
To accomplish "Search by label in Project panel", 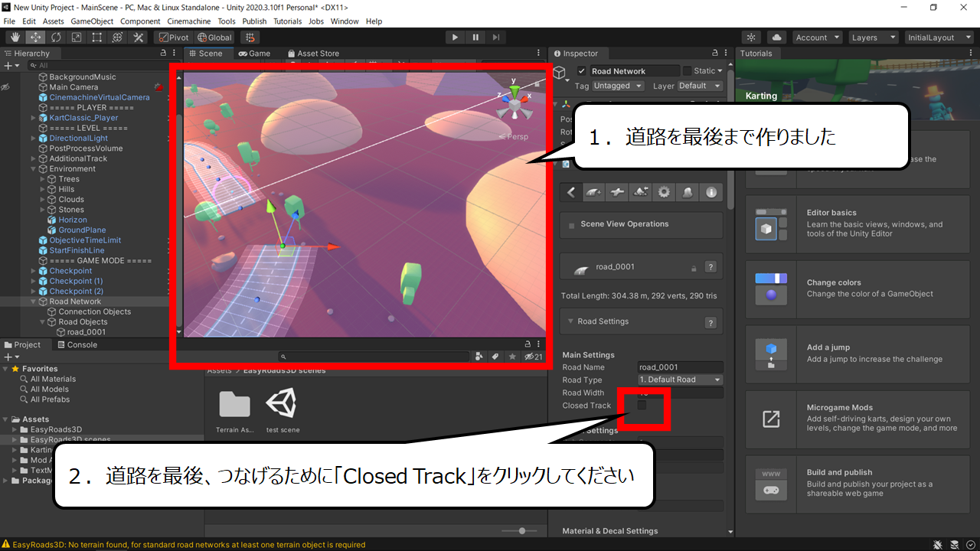I will (x=495, y=357).
